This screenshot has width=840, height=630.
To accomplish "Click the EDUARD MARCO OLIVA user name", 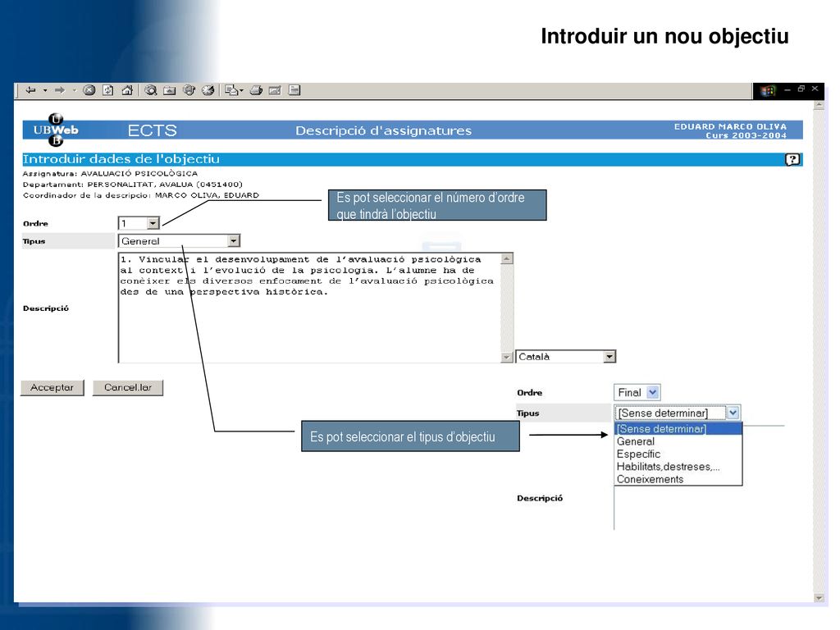I will pos(730,126).
